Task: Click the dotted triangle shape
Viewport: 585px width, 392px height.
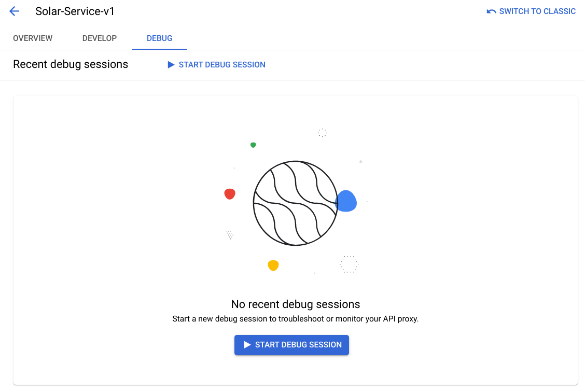Action: [230, 234]
